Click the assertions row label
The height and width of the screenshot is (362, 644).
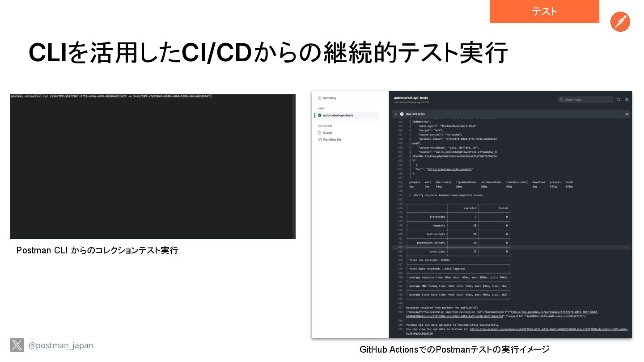(x=437, y=251)
